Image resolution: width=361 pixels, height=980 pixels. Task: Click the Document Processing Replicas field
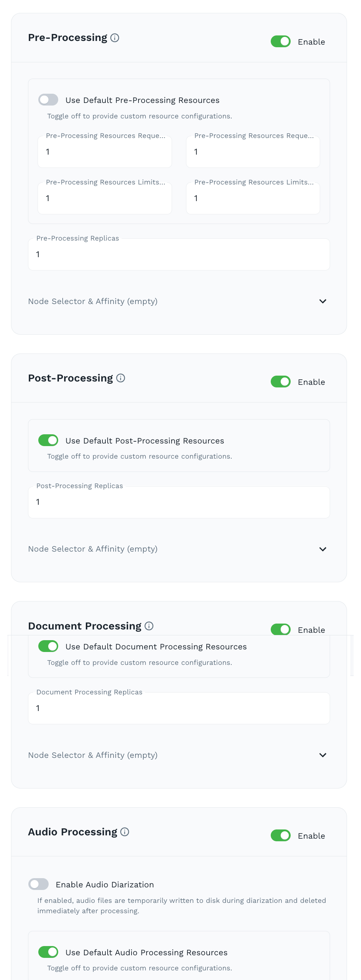[179, 708]
